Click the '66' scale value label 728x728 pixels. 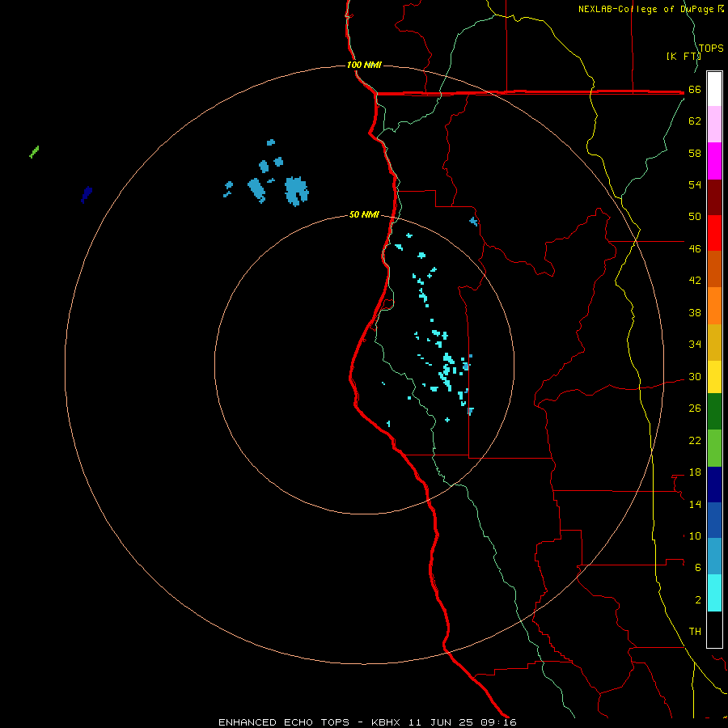coord(695,90)
